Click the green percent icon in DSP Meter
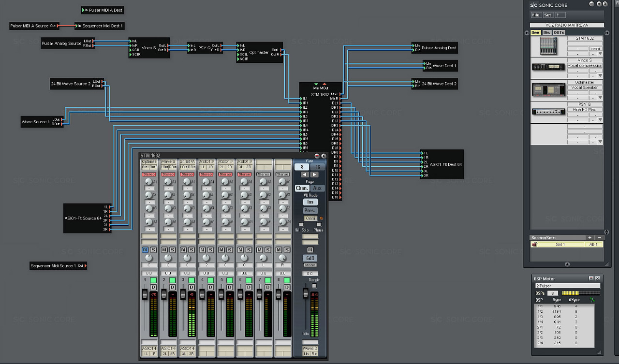 [x=591, y=300]
